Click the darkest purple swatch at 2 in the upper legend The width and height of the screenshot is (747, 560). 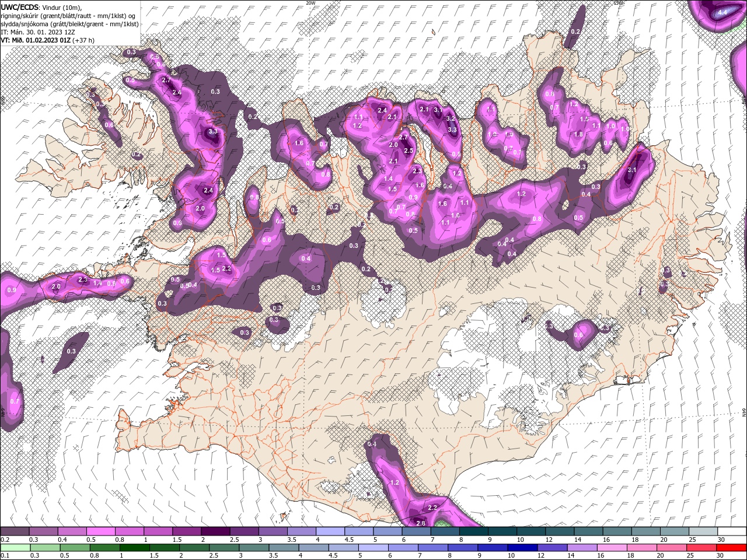215,531
